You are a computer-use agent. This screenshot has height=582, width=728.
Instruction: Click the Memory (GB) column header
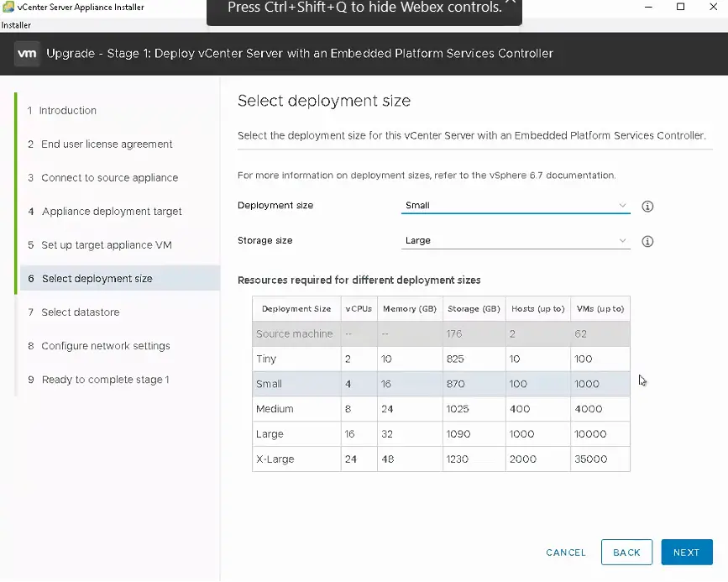[410, 309]
